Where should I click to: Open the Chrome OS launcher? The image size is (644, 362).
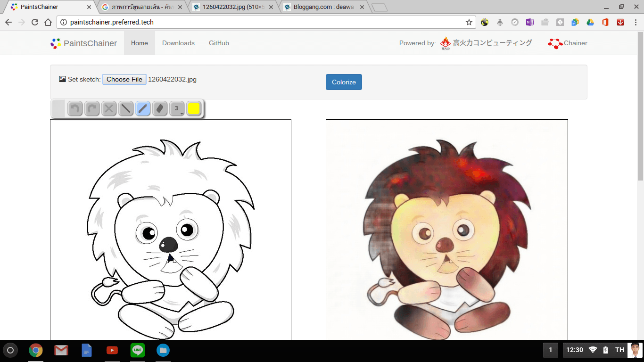pyautogui.click(x=10, y=350)
